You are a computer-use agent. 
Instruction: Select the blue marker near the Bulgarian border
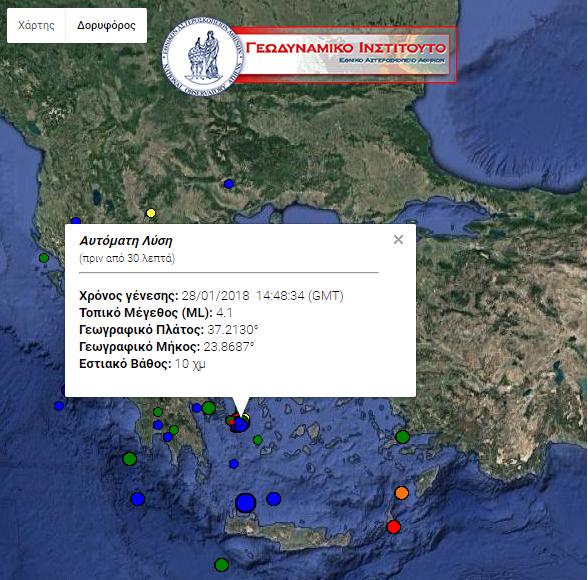point(229,184)
